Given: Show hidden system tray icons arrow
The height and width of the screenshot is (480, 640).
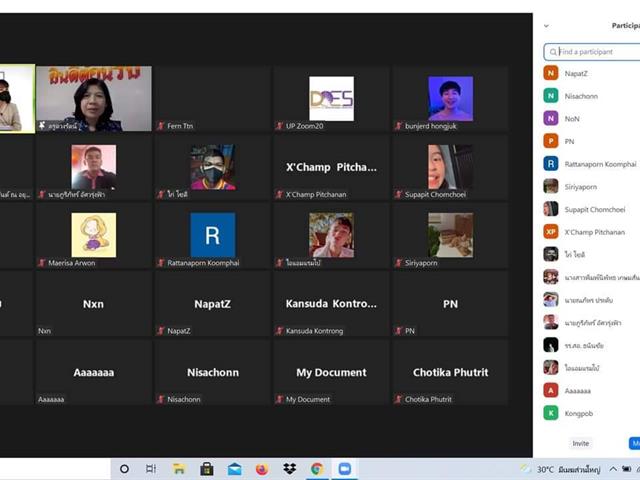Looking at the screenshot, I should coord(613,469).
